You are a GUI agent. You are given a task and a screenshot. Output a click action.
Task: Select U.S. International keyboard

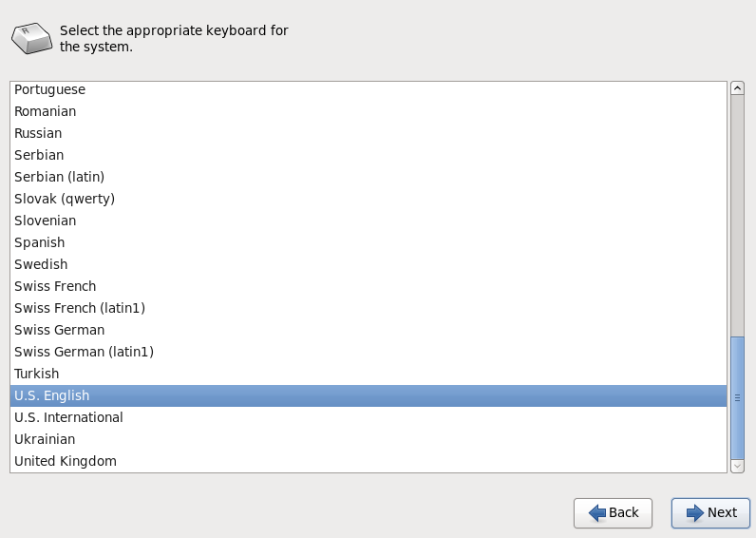coord(369,417)
